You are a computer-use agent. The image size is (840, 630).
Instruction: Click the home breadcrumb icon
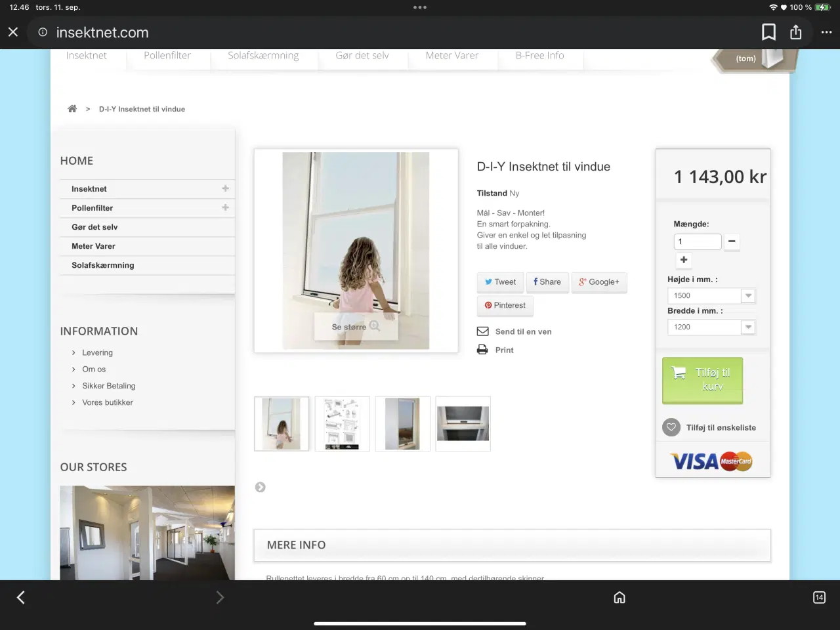[72, 109]
